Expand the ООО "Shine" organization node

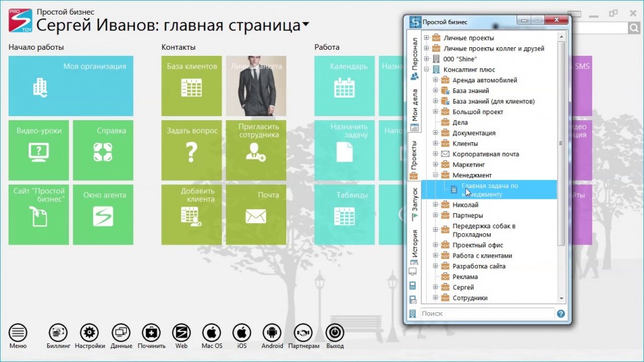click(426, 58)
